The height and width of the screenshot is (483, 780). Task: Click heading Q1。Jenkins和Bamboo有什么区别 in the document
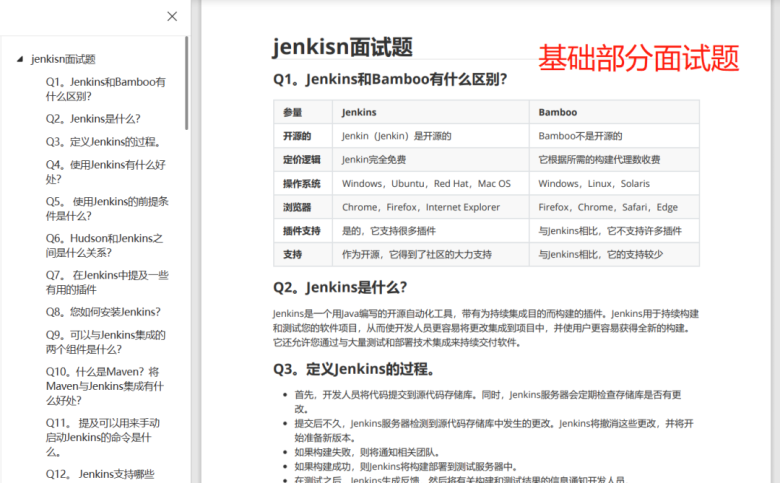click(x=390, y=79)
